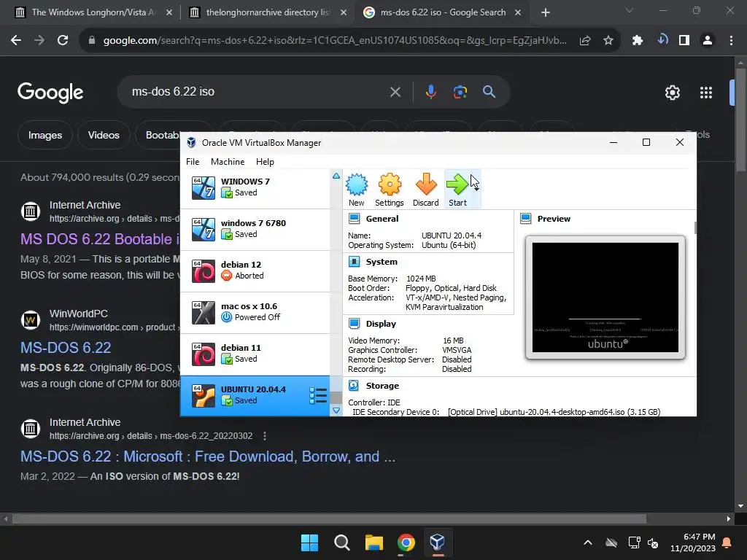
Task: Filter results by Videos
Action: coord(104,135)
